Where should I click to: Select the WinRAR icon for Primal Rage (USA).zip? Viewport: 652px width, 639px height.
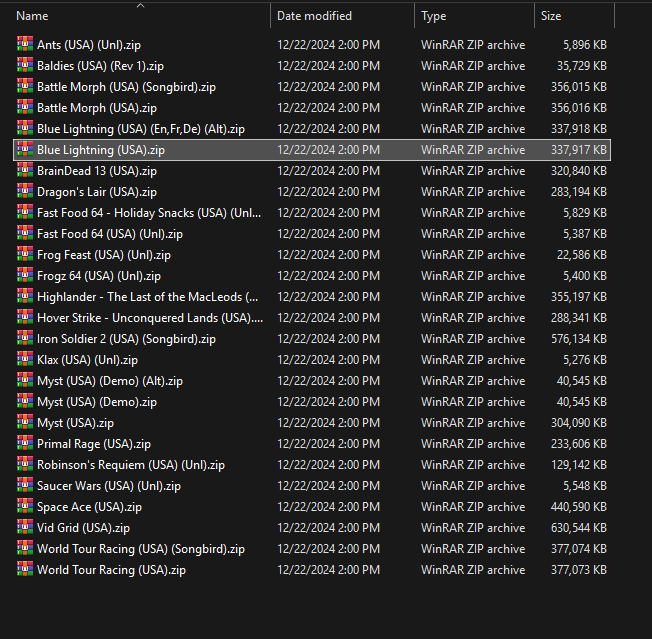point(25,443)
